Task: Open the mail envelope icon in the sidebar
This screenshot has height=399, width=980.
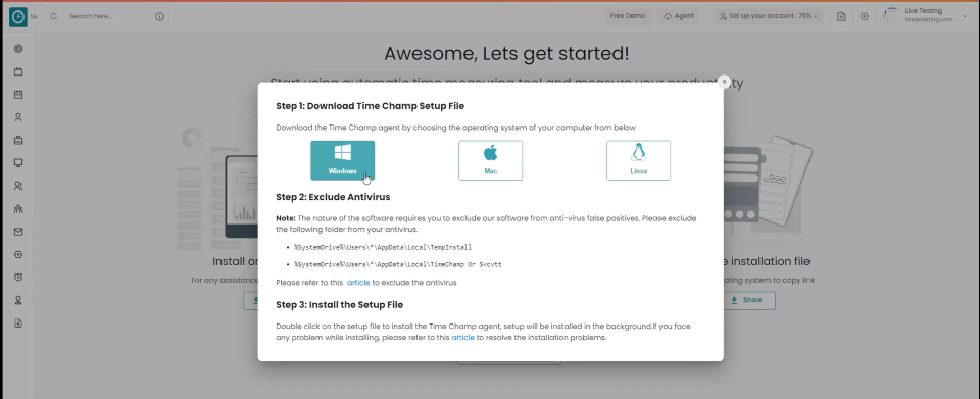Action: tap(18, 232)
